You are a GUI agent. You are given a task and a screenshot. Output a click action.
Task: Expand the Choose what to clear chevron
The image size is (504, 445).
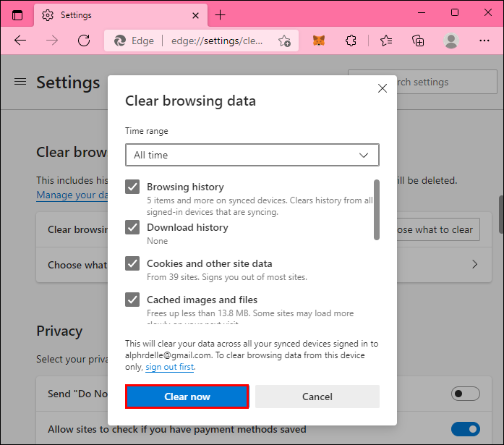(x=475, y=265)
